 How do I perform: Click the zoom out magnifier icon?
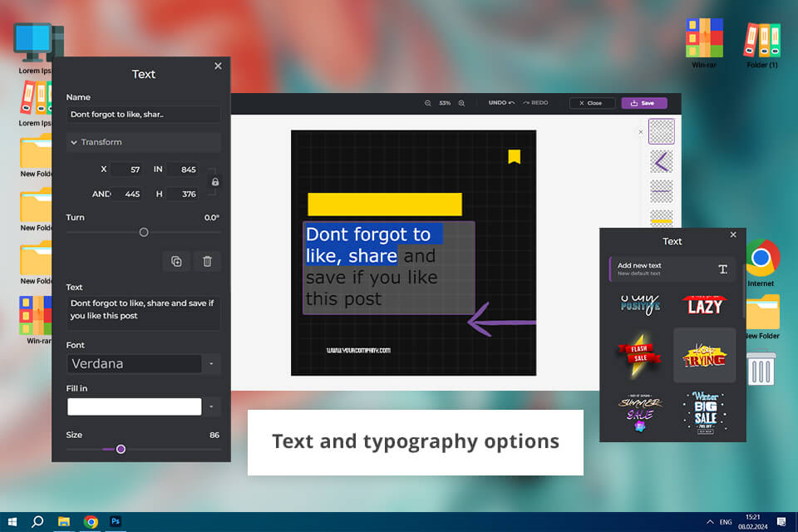(x=427, y=103)
